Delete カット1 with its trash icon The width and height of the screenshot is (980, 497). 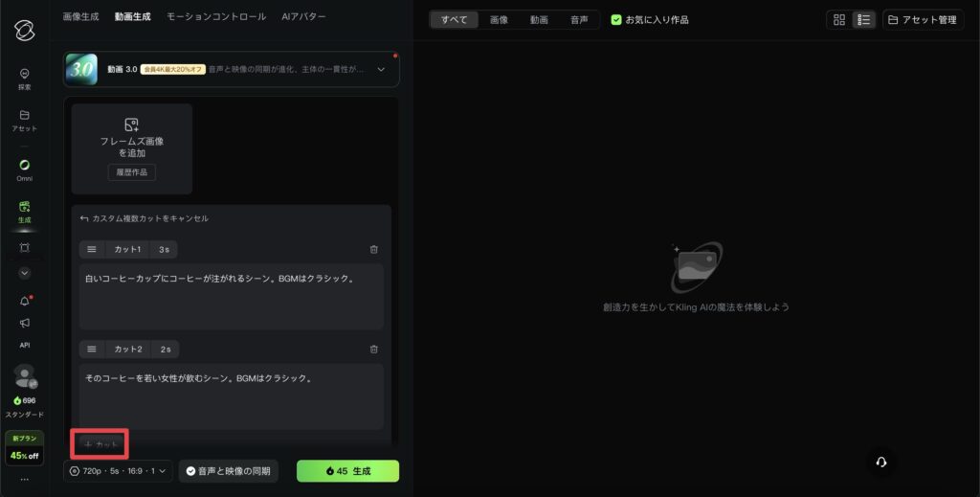pos(374,249)
